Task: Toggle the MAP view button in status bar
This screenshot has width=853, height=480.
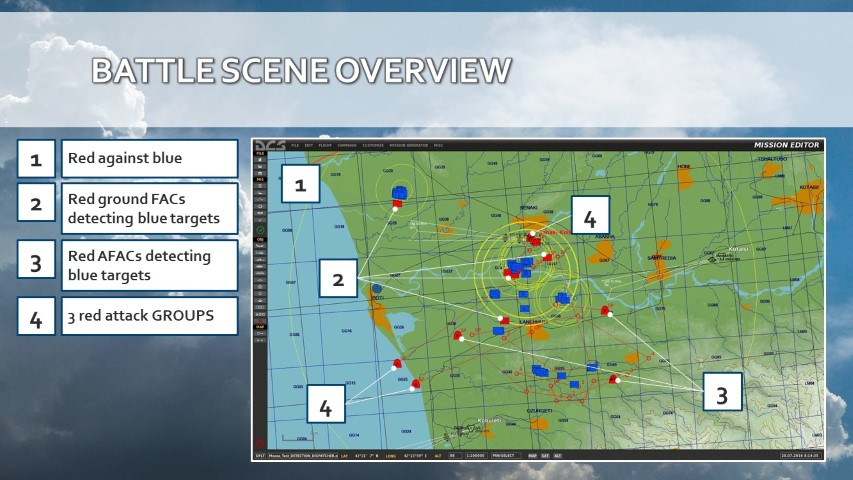Action: point(532,455)
